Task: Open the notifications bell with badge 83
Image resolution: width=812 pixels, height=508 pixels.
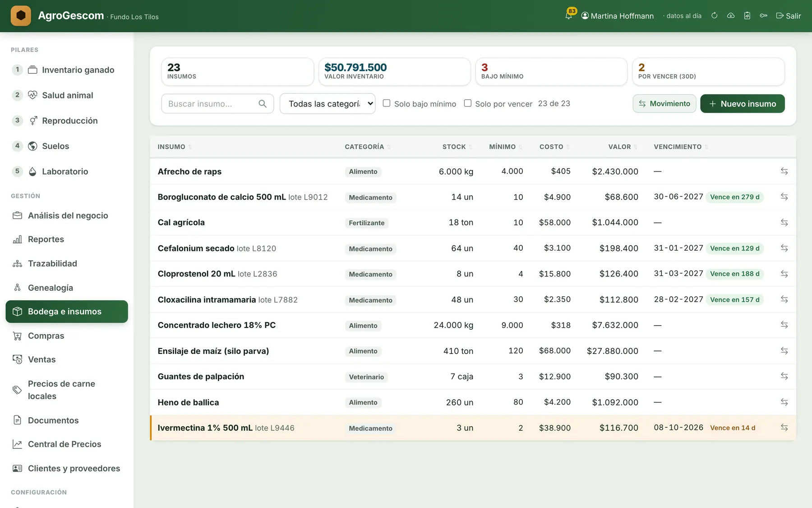Action: click(x=569, y=15)
